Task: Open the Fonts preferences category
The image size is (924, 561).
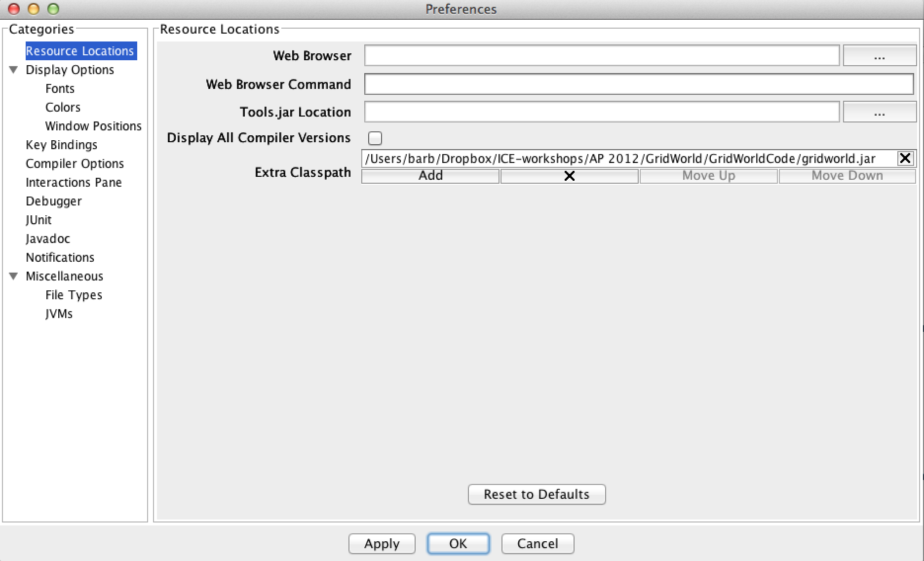Action: click(60, 88)
